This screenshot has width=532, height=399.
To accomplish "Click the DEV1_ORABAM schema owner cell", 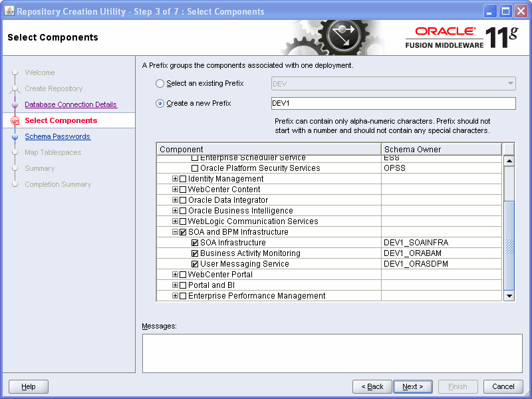I will click(x=442, y=253).
